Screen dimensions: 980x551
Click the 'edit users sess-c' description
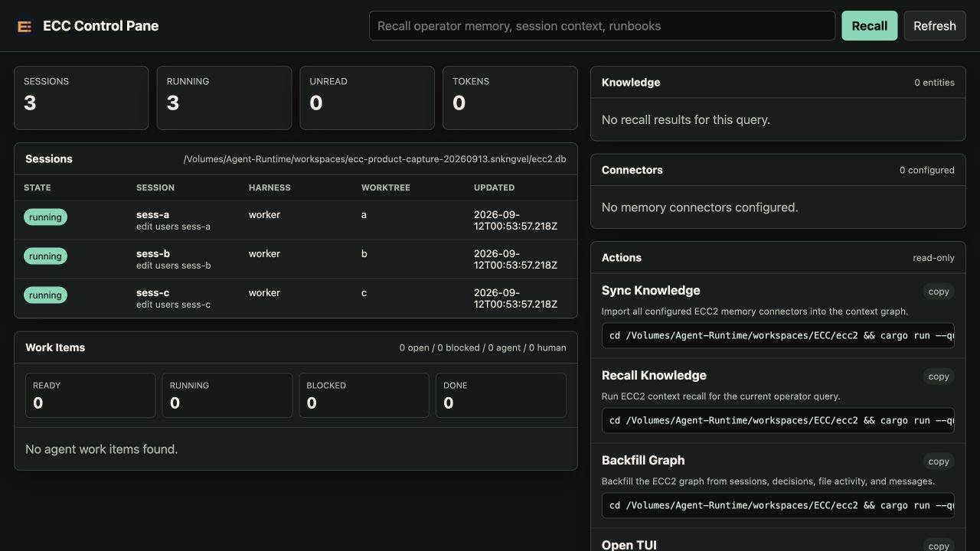click(173, 305)
